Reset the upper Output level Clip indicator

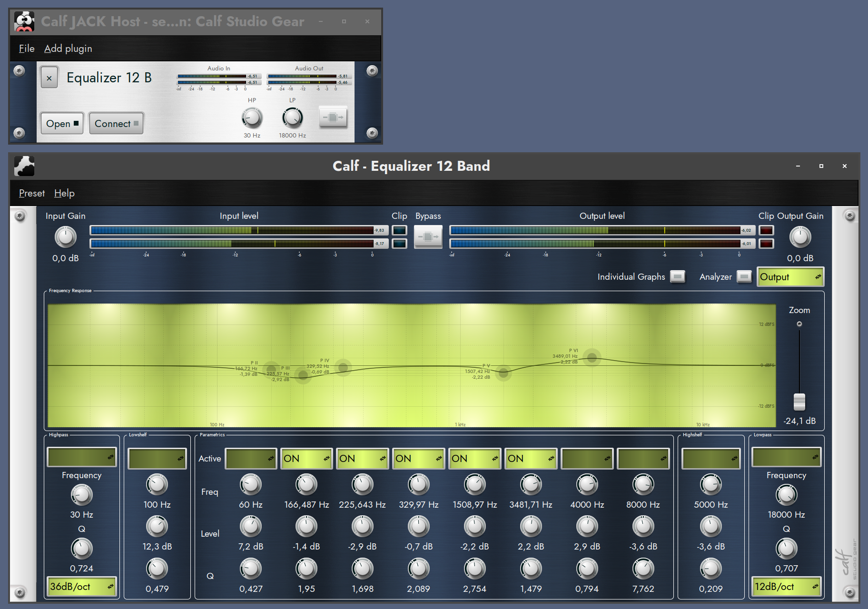coord(766,231)
